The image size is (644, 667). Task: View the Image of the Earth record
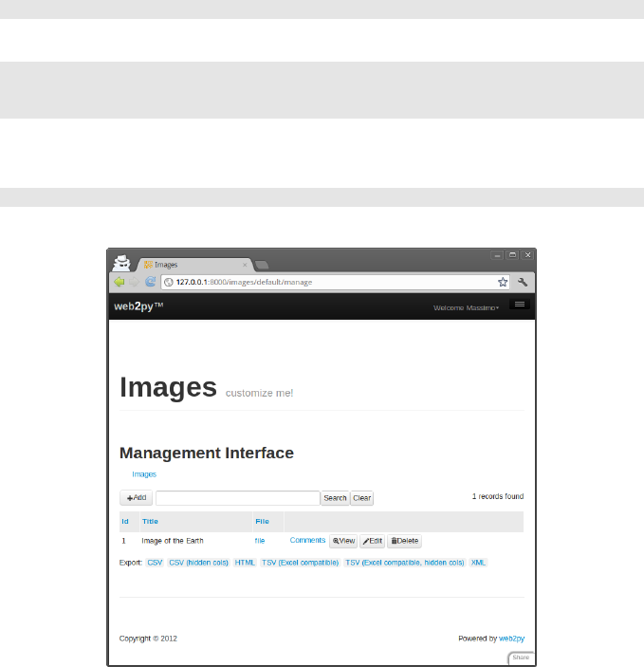click(343, 541)
